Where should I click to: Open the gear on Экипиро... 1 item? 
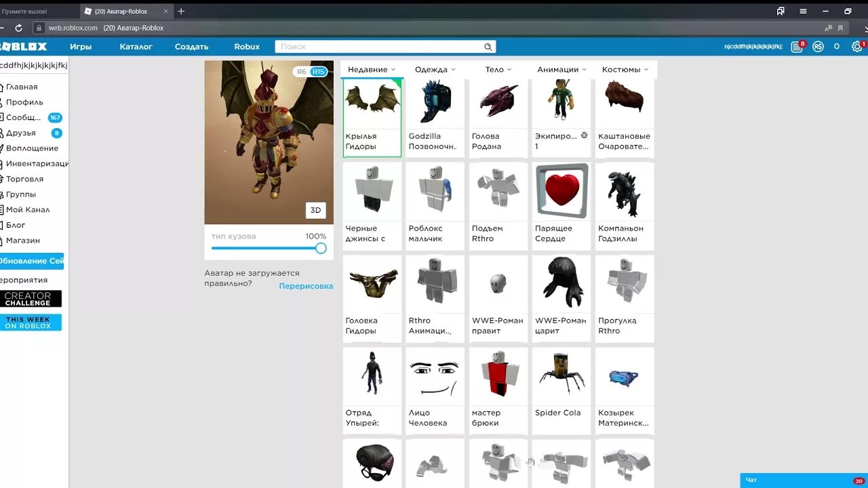(x=584, y=136)
